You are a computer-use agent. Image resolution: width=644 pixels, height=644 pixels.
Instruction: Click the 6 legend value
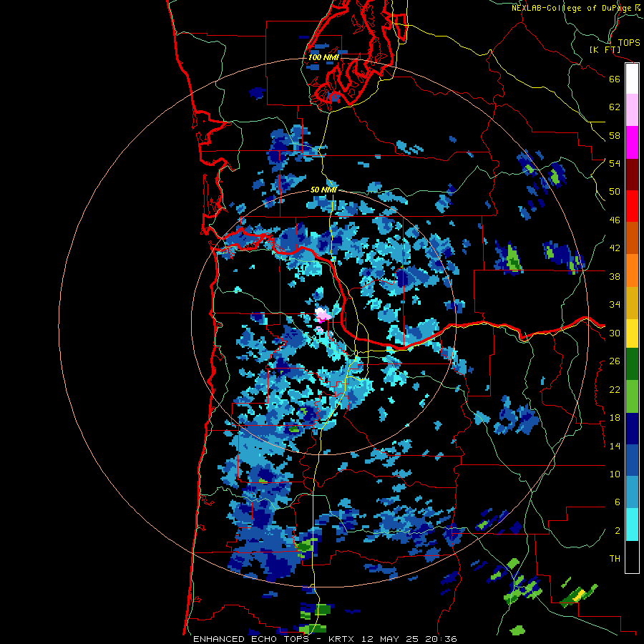point(617,502)
